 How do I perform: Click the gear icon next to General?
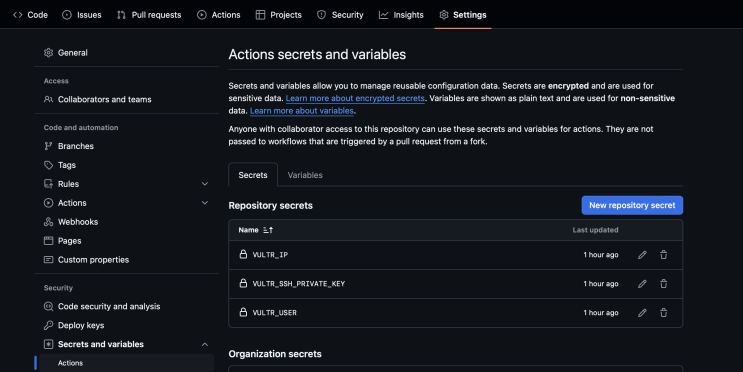click(48, 53)
